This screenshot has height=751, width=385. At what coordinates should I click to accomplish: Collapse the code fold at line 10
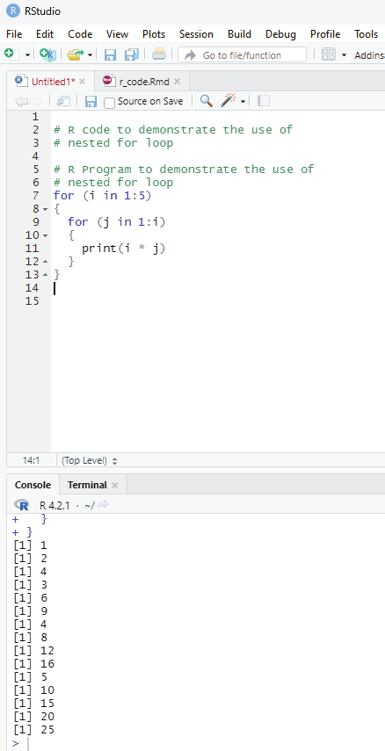pyautogui.click(x=45, y=236)
